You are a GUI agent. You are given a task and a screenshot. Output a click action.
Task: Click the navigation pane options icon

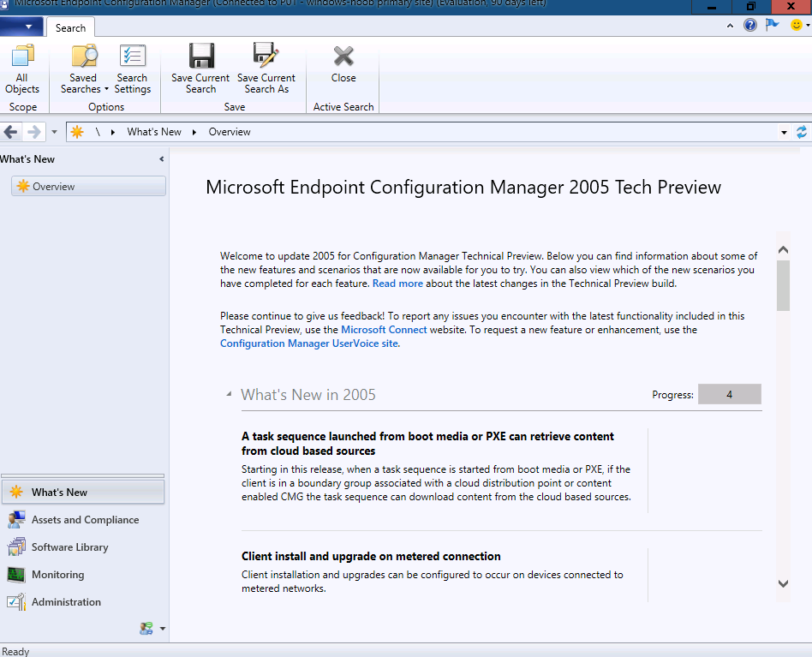pyautogui.click(x=146, y=629)
